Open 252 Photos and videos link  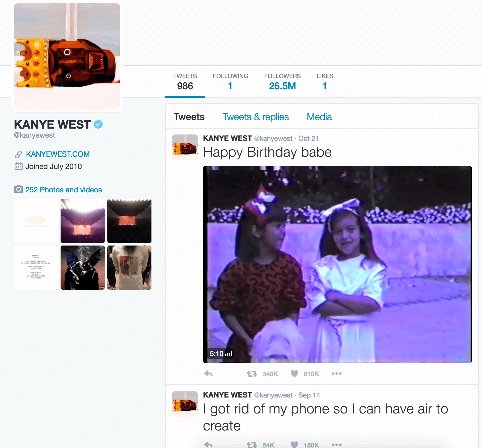[64, 190]
